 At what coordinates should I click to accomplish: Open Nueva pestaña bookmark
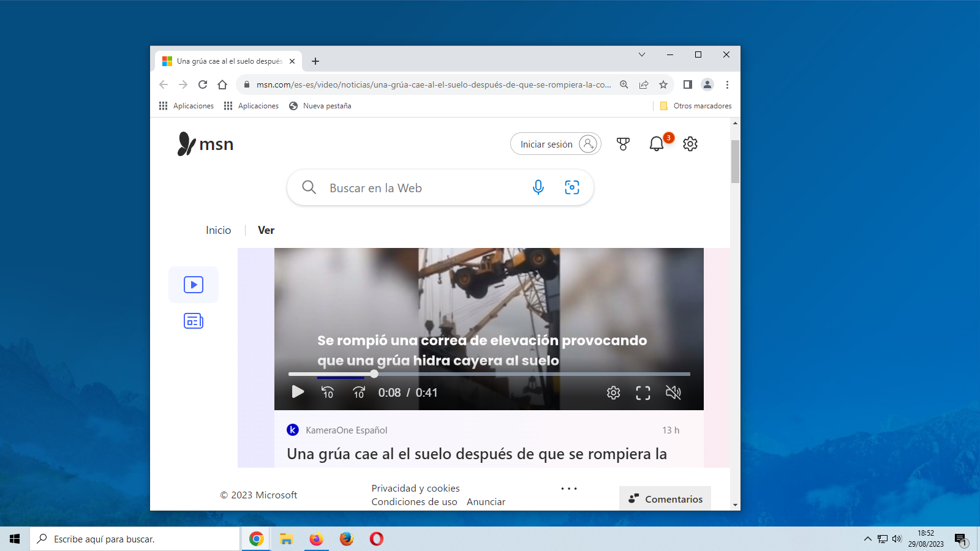(x=320, y=106)
